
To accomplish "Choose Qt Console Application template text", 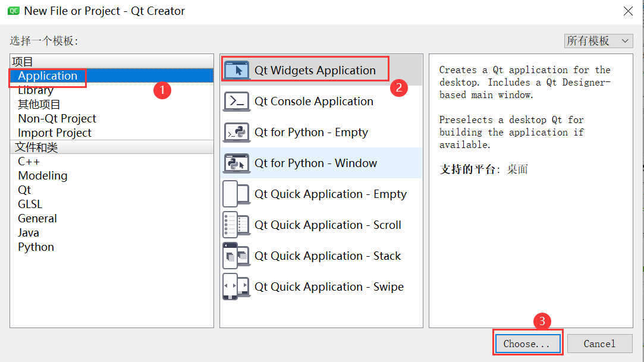I will tap(314, 102).
